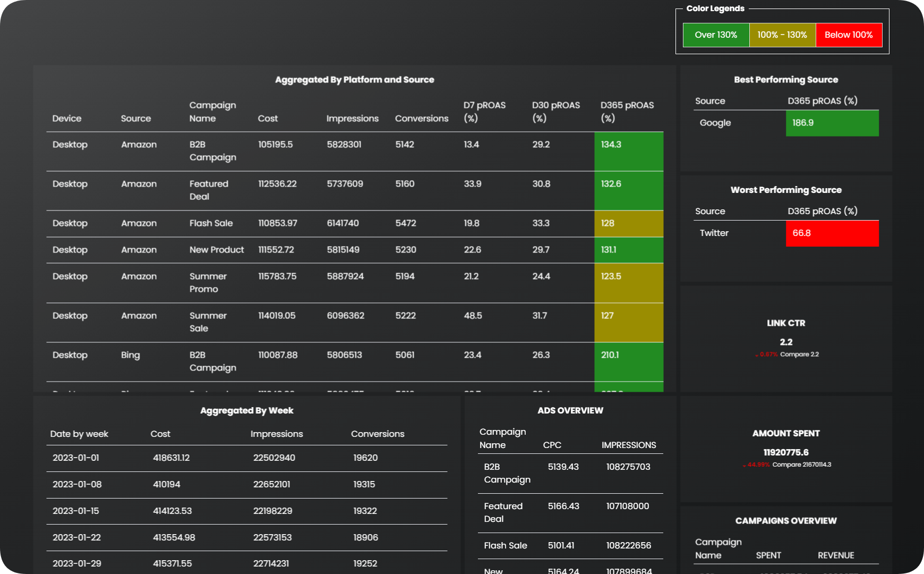Click the IMPRESSIONS header in Ads Overview
The image size is (924, 574).
click(629, 445)
